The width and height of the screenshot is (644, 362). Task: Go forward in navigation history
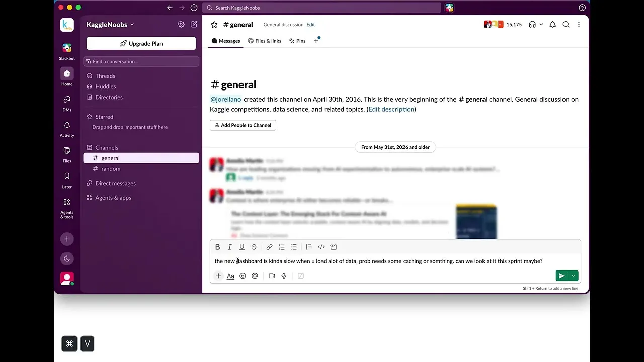[x=182, y=8]
